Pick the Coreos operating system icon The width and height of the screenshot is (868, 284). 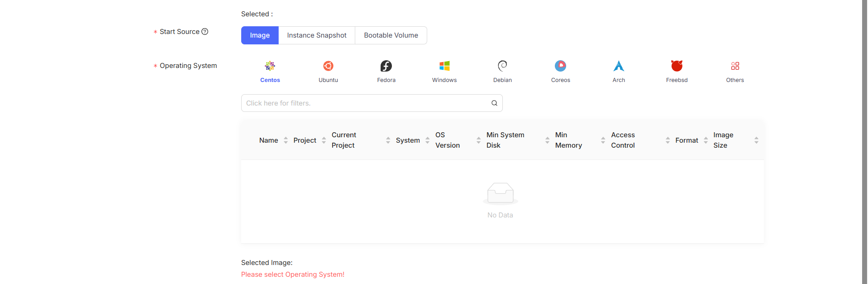(560, 66)
